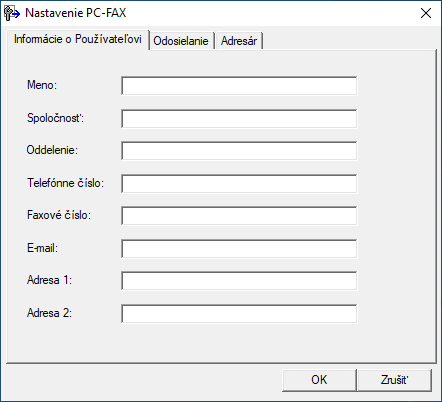Cancel with the Zrušiť button
This screenshot has width=442, height=402.
tap(394, 380)
